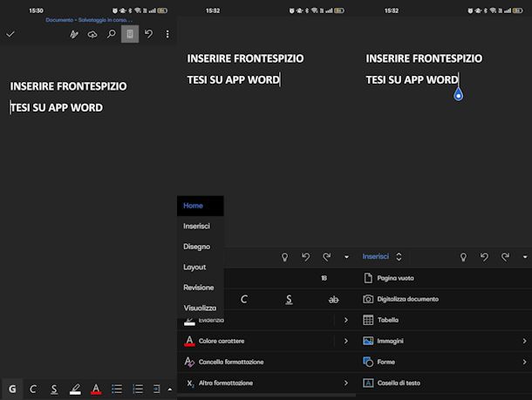Image resolution: width=532 pixels, height=400 pixels.
Task: Tap Pagina vuota to insert blank page
Action: coord(395,278)
